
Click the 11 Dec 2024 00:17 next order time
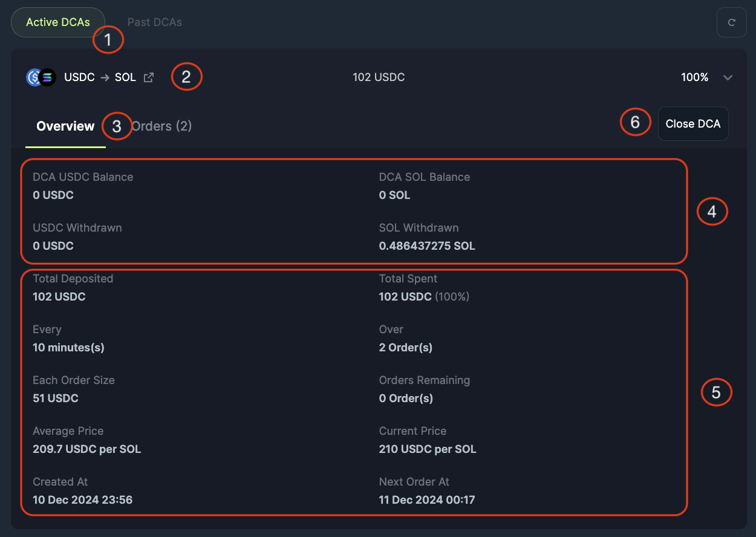click(427, 500)
